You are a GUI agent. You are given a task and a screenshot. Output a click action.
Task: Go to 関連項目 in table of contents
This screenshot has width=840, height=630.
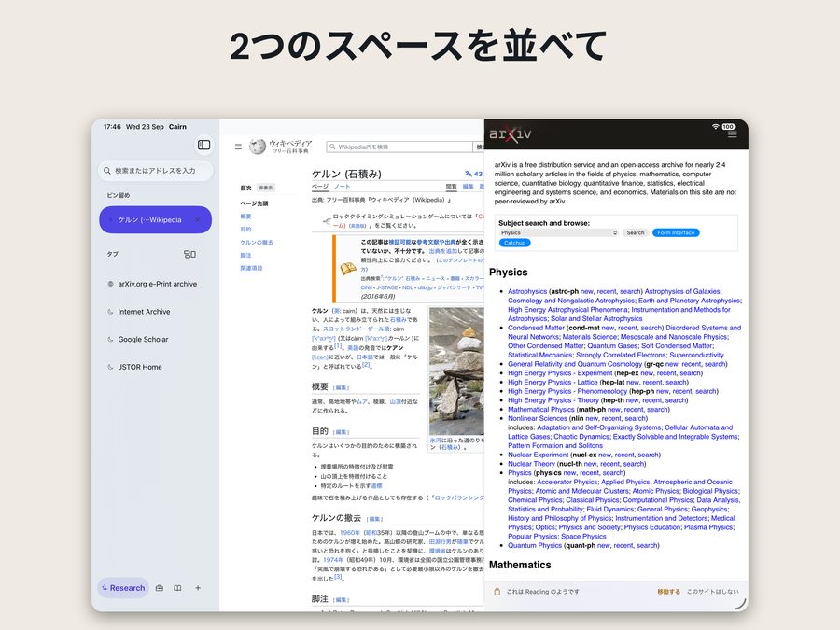coord(251,268)
